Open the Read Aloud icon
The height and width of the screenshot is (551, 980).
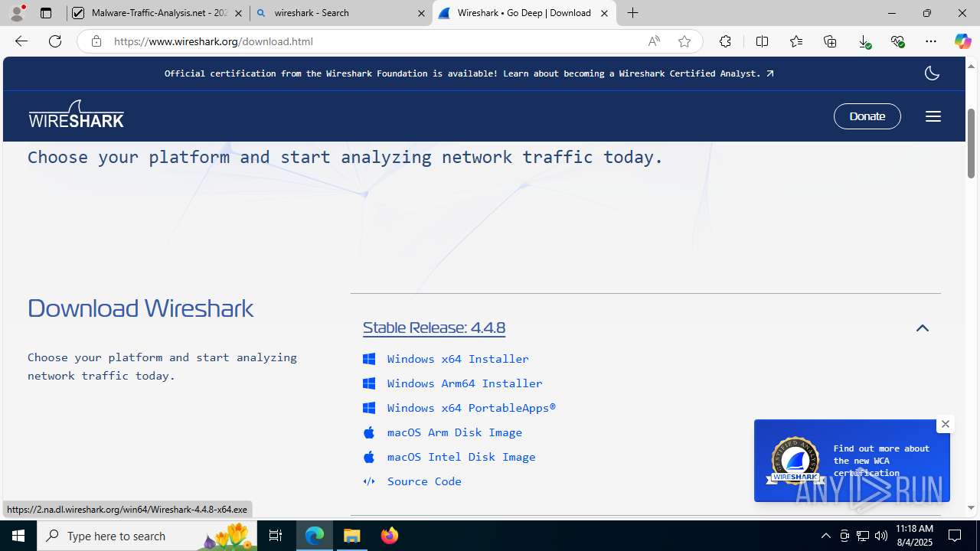pyautogui.click(x=654, y=41)
